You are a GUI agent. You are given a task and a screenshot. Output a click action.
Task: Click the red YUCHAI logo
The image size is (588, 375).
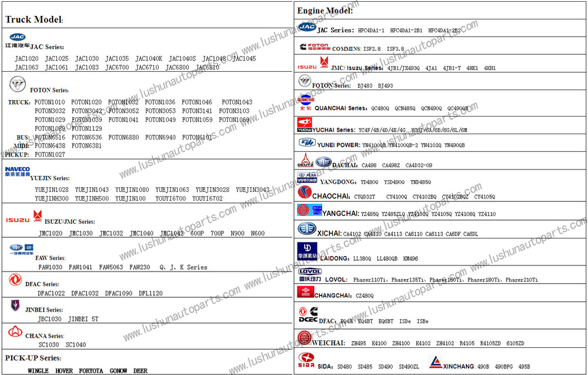coord(305,125)
